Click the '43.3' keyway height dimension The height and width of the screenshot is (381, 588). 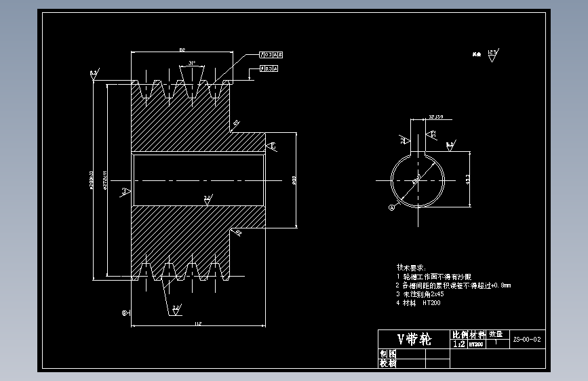[x=468, y=179]
